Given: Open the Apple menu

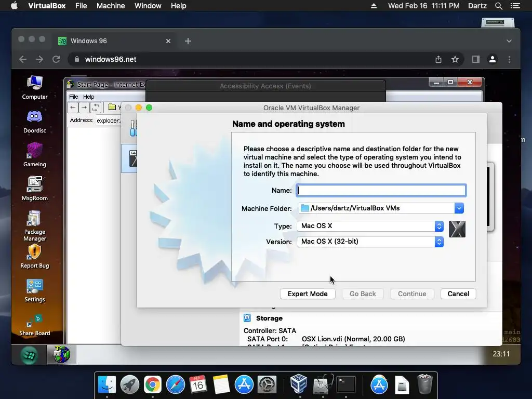Looking at the screenshot, I should (14, 6).
